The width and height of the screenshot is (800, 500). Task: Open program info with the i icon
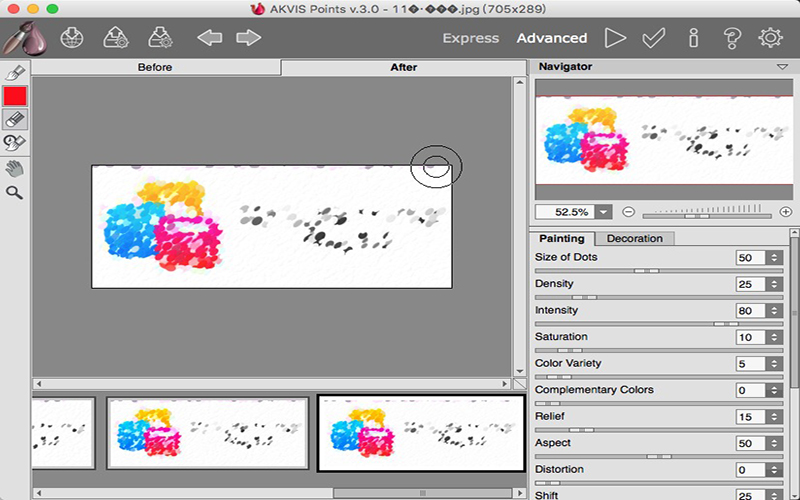click(693, 38)
